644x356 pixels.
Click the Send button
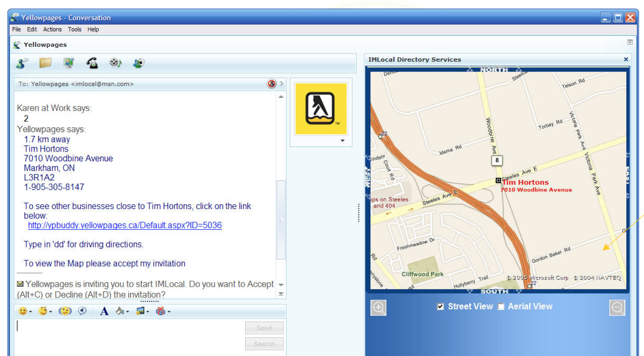pyautogui.click(x=264, y=328)
